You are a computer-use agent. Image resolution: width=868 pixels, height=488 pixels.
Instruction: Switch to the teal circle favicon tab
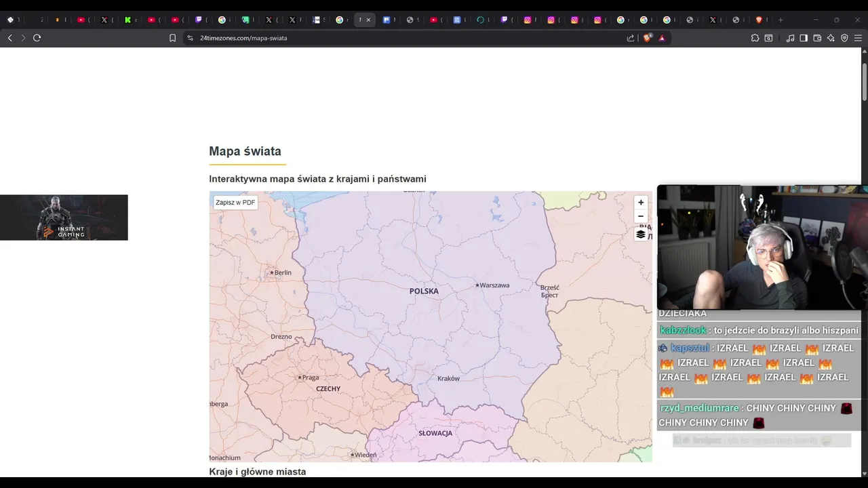pyautogui.click(x=480, y=20)
